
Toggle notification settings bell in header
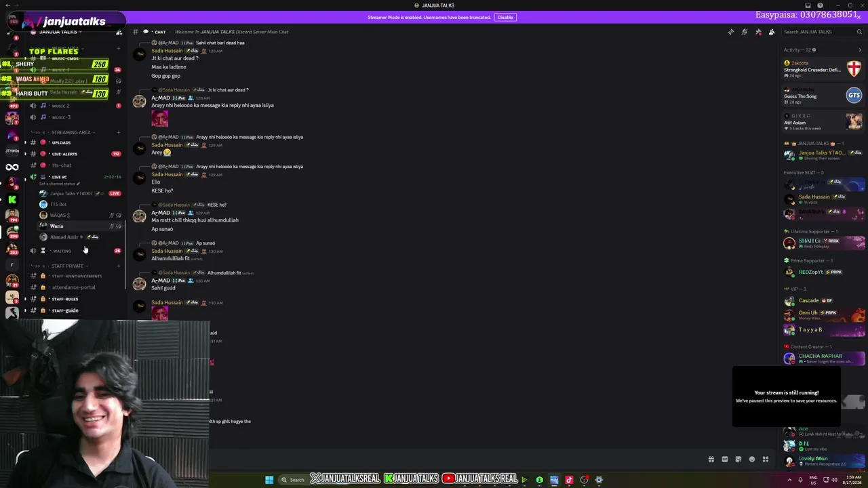[x=744, y=32]
